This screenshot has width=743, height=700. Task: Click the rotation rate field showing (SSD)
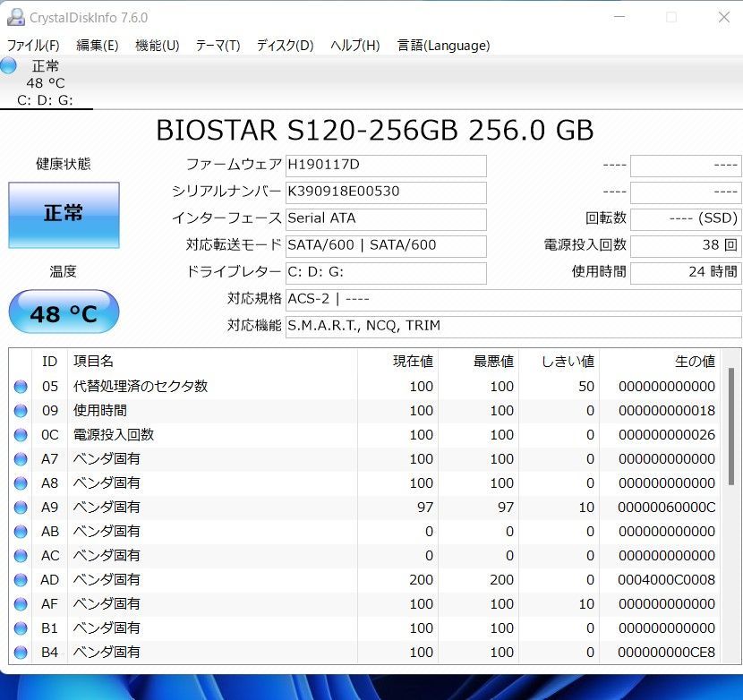click(686, 219)
